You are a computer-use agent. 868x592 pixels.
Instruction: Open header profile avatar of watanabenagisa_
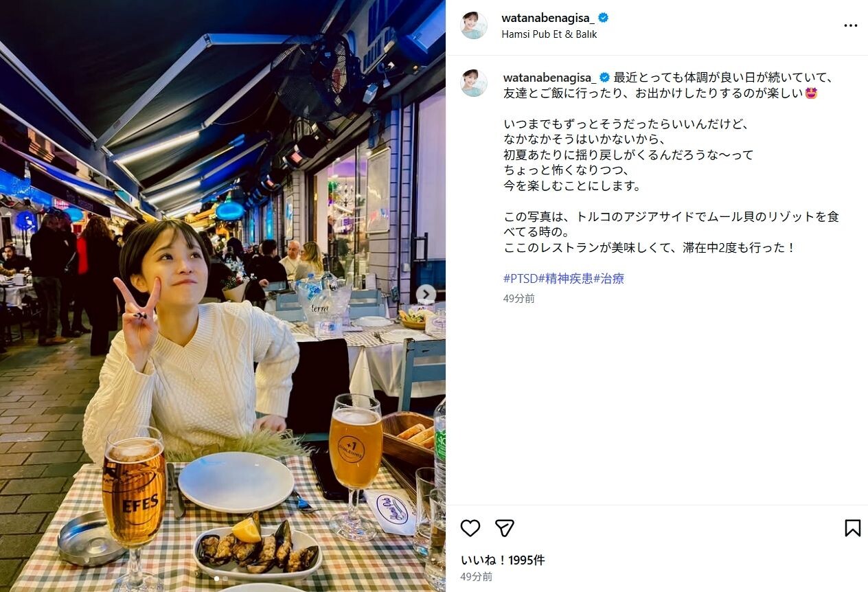coord(474,25)
